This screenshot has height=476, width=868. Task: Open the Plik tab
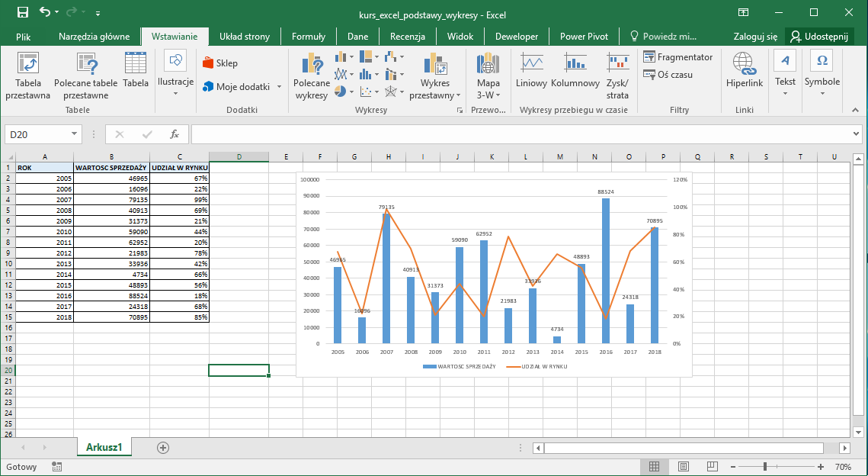pos(24,37)
